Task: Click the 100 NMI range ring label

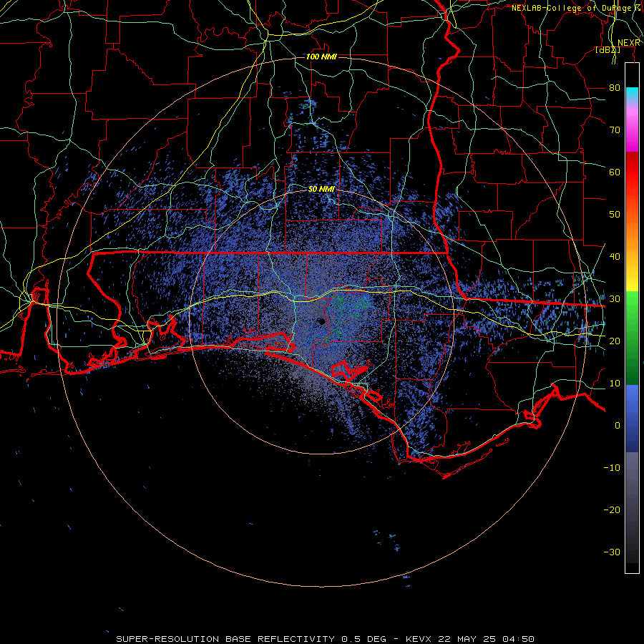Action: (321, 57)
